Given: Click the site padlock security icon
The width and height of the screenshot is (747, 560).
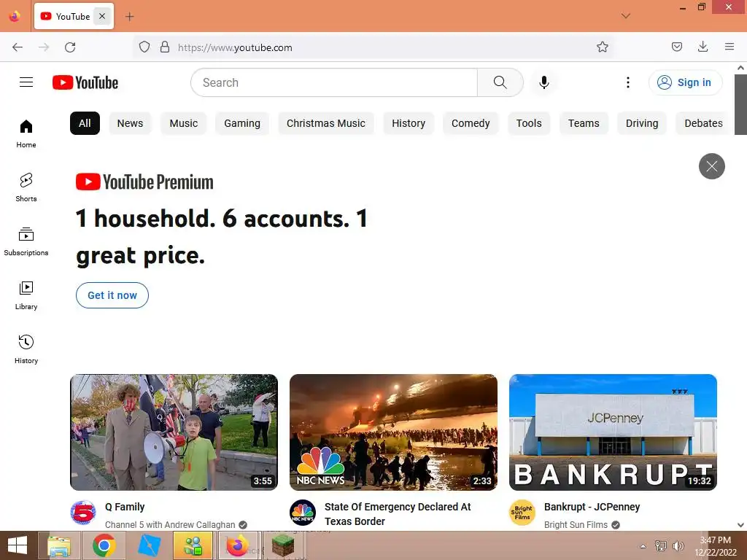Looking at the screenshot, I should pyautogui.click(x=165, y=47).
